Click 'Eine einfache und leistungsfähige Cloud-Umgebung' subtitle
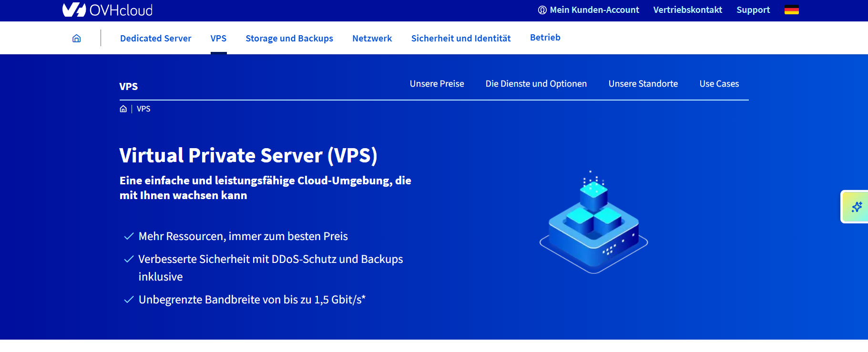This screenshot has height=352, width=868. (x=265, y=188)
